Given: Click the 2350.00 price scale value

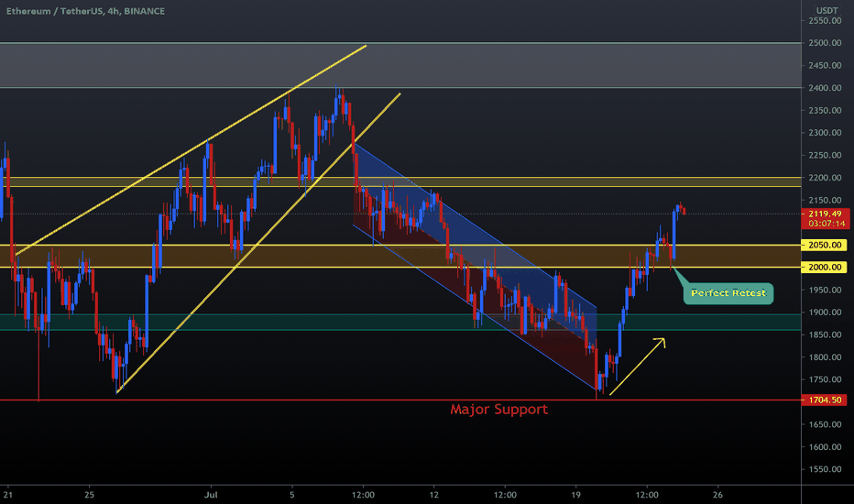Looking at the screenshot, I should pyautogui.click(x=825, y=110).
